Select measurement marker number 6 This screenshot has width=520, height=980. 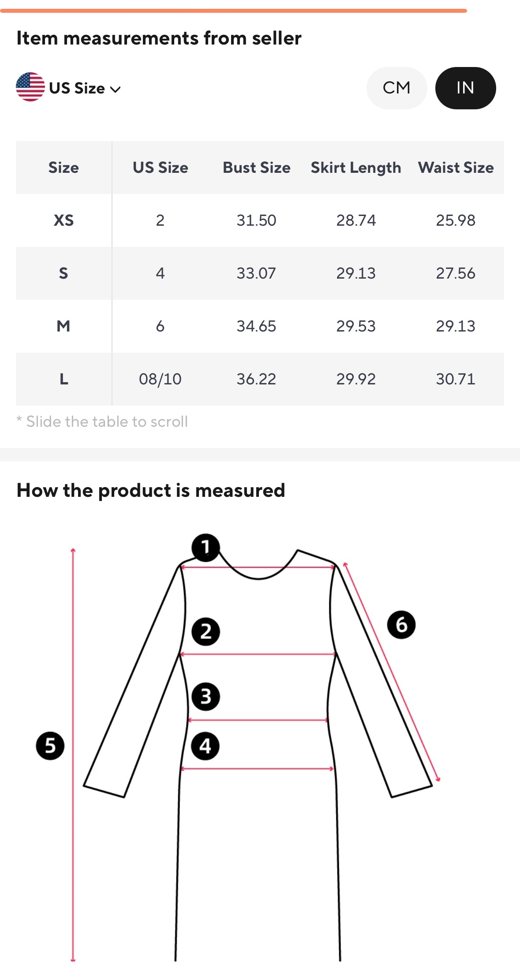(x=401, y=625)
